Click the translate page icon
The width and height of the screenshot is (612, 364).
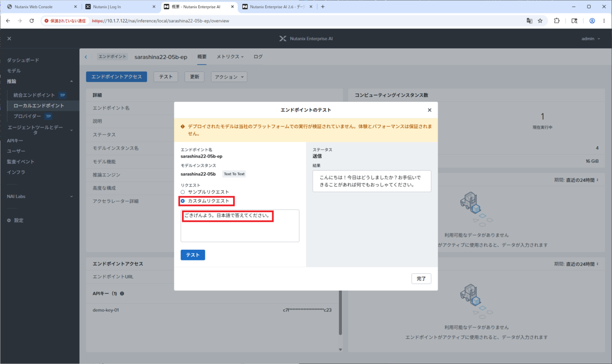[529, 21]
